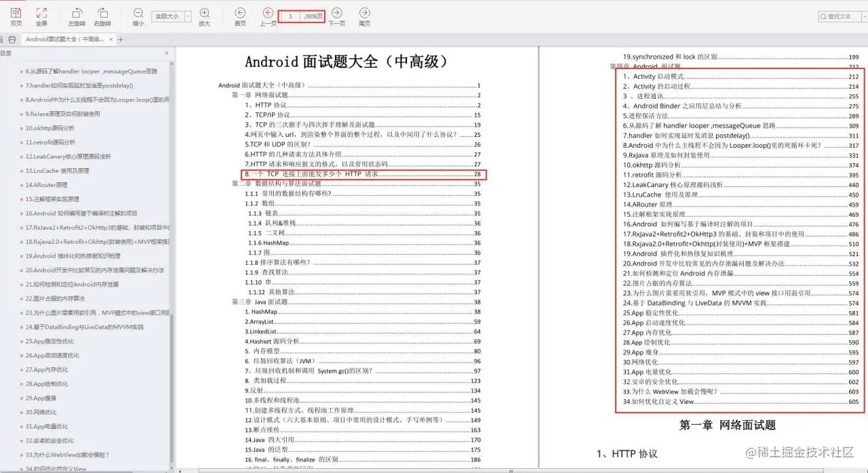This screenshot has width=868, height=473.
Task: Go to previous page 上一页
Action: click(x=269, y=16)
